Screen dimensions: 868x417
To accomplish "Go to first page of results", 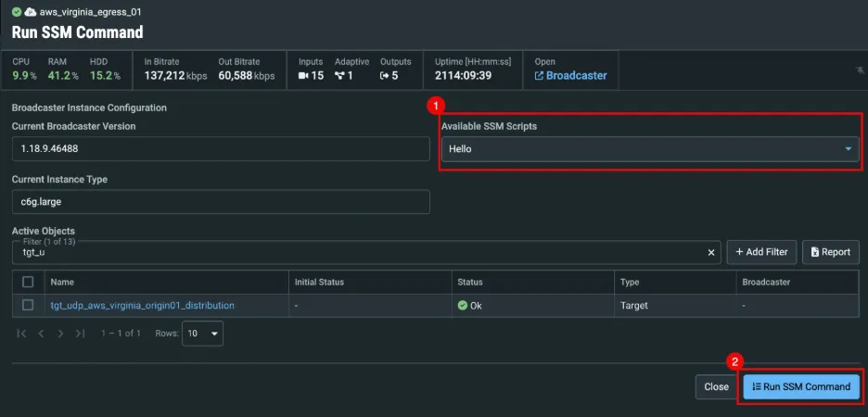I will [21, 334].
